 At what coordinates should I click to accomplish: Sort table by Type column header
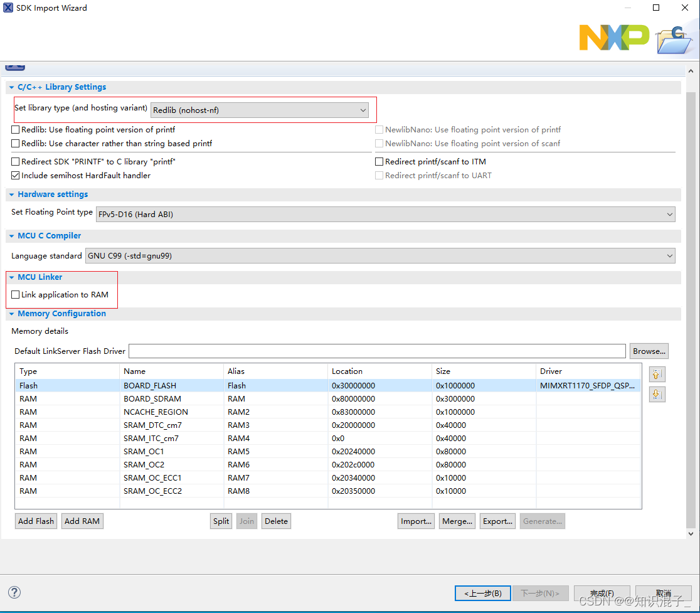coord(67,371)
